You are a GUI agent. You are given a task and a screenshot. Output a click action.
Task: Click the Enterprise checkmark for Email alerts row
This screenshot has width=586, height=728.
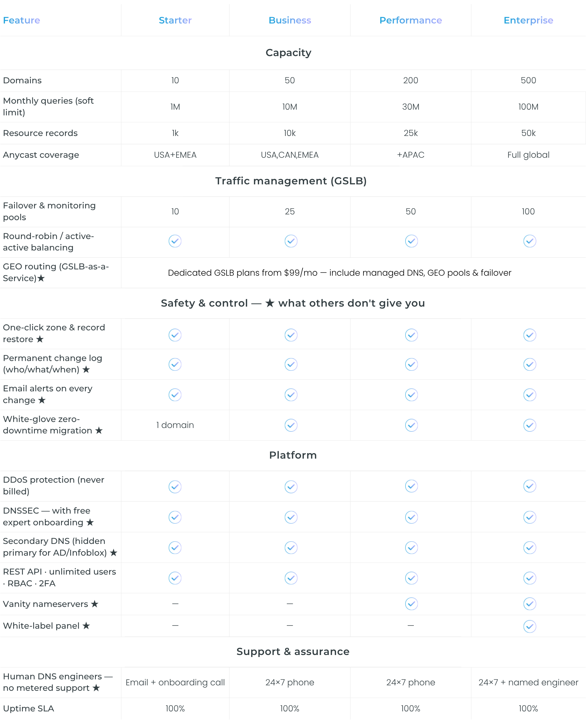coord(530,394)
